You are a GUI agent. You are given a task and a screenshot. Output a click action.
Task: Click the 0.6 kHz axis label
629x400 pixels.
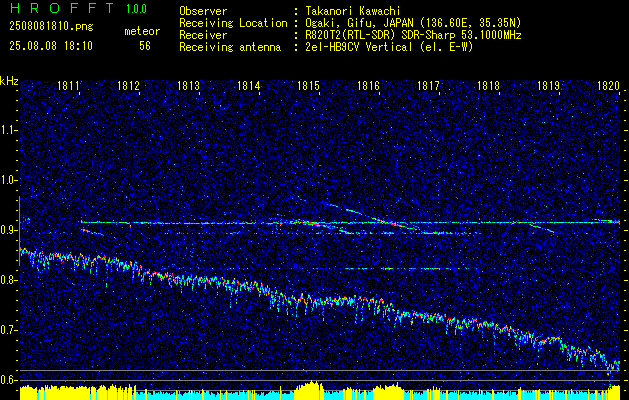coord(8,380)
